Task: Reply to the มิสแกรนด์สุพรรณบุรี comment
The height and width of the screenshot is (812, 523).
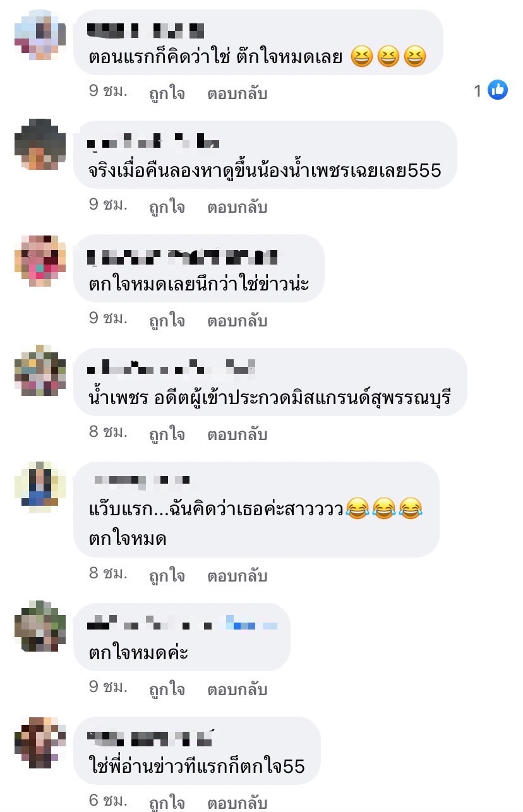Action: tap(237, 434)
